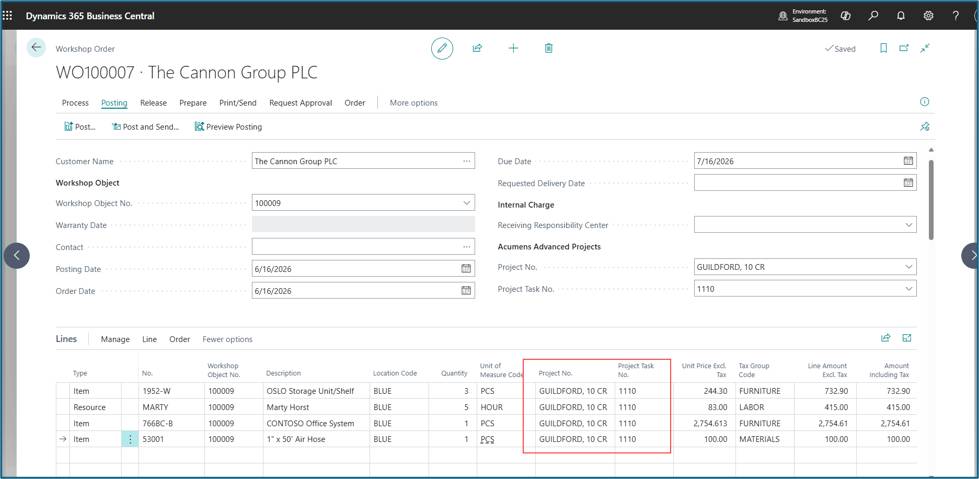Open the notifications bell

900,16
